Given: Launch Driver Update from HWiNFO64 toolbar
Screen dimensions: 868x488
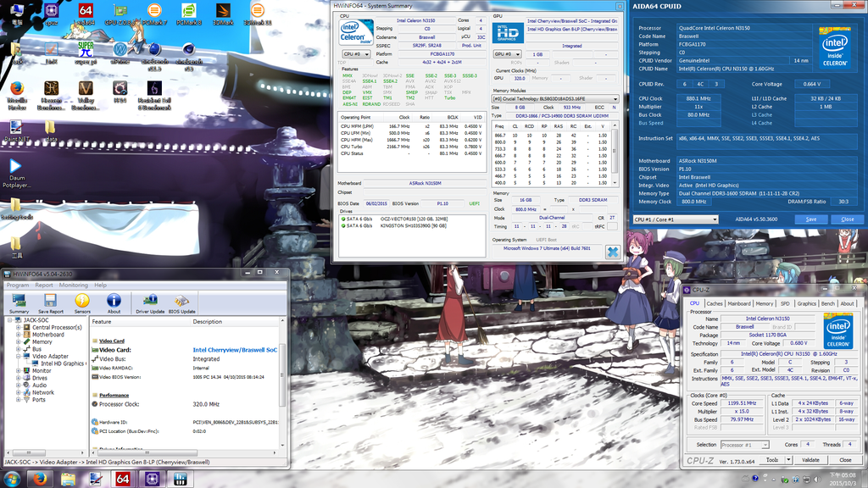Looking at the screenshot, I should pyautogui.click(x=150, y=304).
